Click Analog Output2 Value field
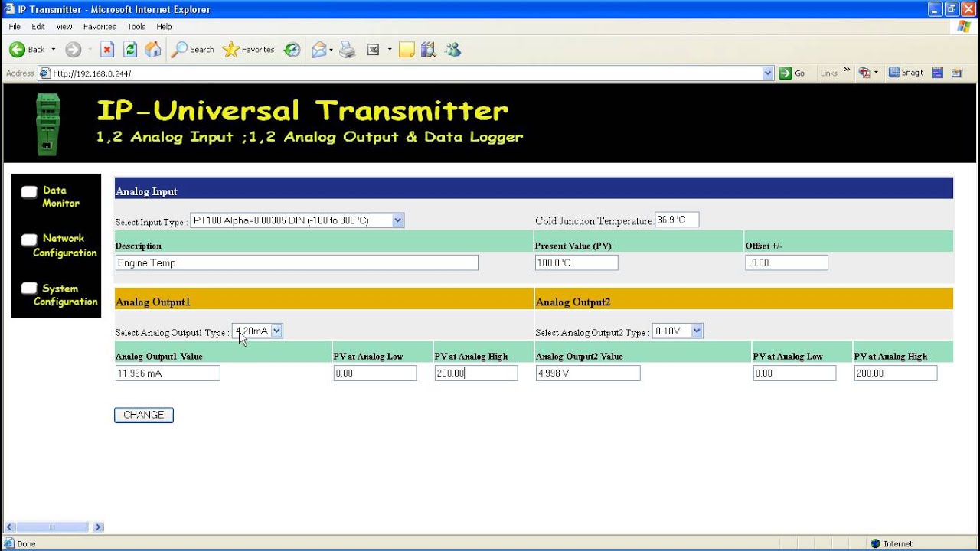 pos(588,373)
